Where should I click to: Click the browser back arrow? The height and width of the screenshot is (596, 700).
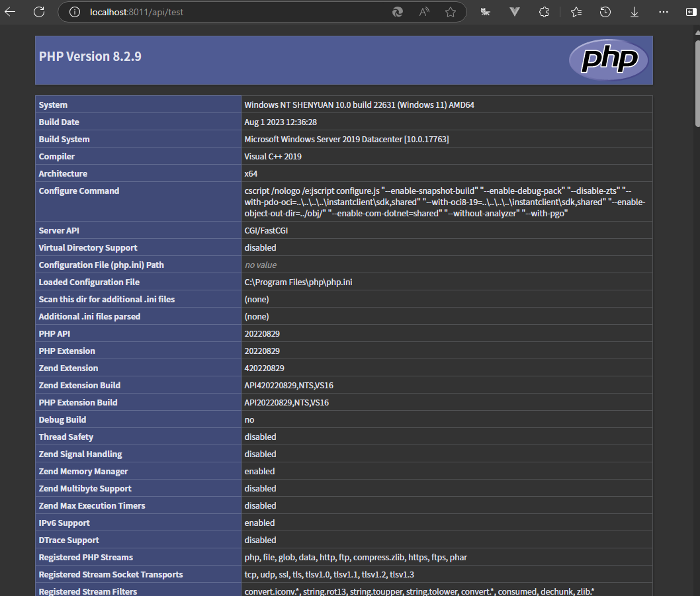tap(10, 12)
